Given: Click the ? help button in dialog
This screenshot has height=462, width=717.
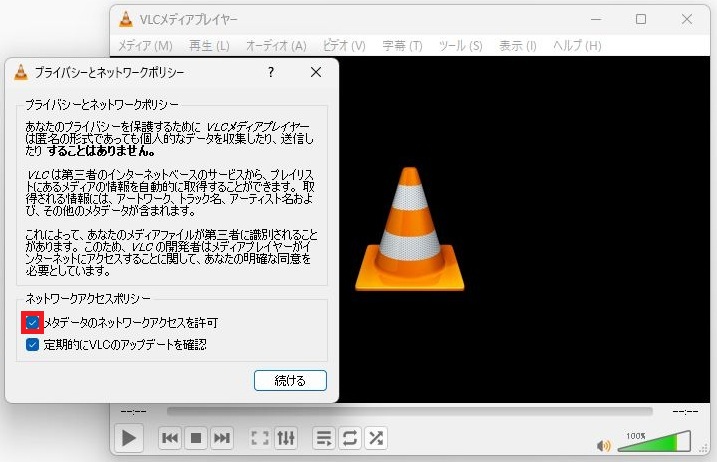Looking at the screenshot, I should pyautogui.click(x=271, y=73).
